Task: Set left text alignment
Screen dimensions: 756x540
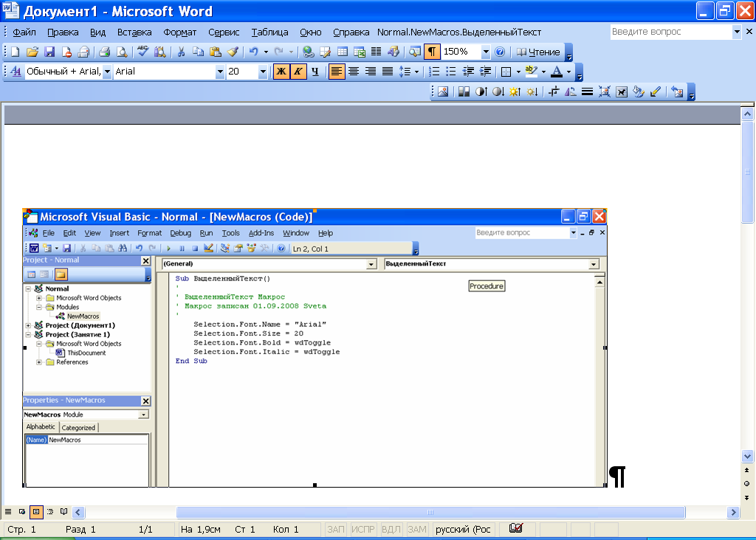Action: tap(337, 72)
